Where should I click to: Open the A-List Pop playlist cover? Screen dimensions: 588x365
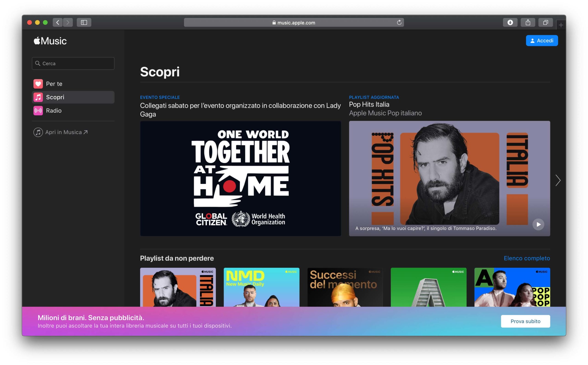[x=512, y=287]
